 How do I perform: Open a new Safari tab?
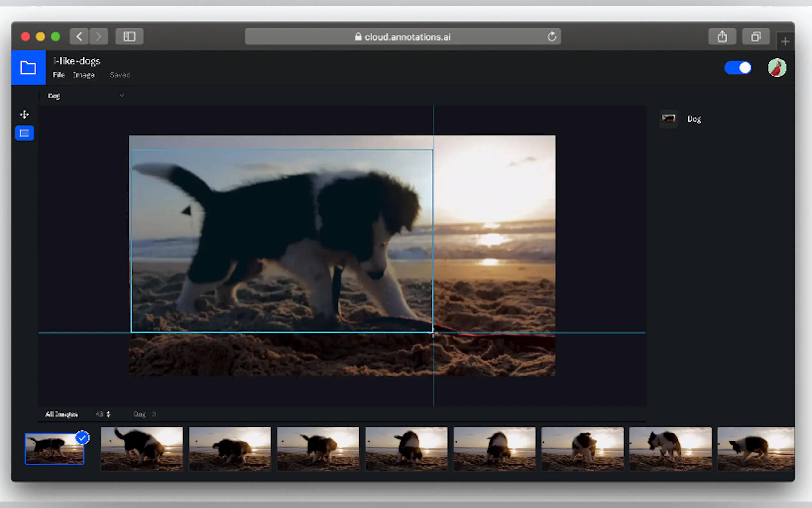785,42
